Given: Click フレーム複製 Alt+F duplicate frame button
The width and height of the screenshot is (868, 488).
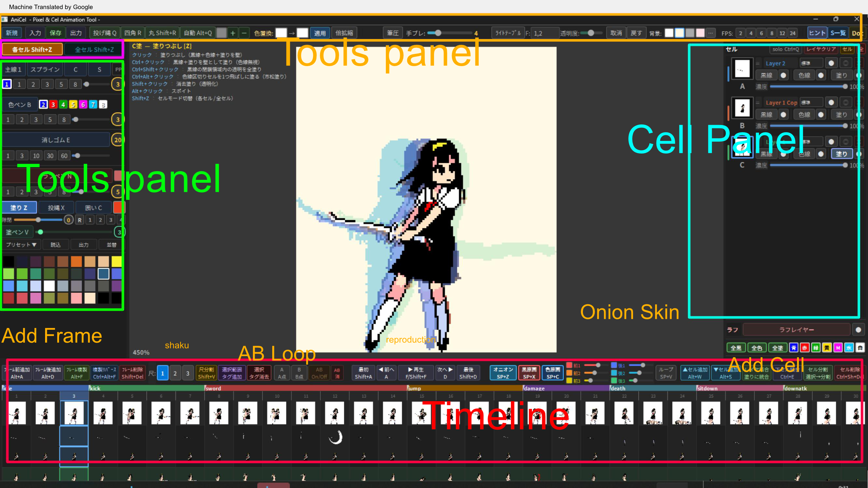Looking at the screenshot, I should 77,373.
